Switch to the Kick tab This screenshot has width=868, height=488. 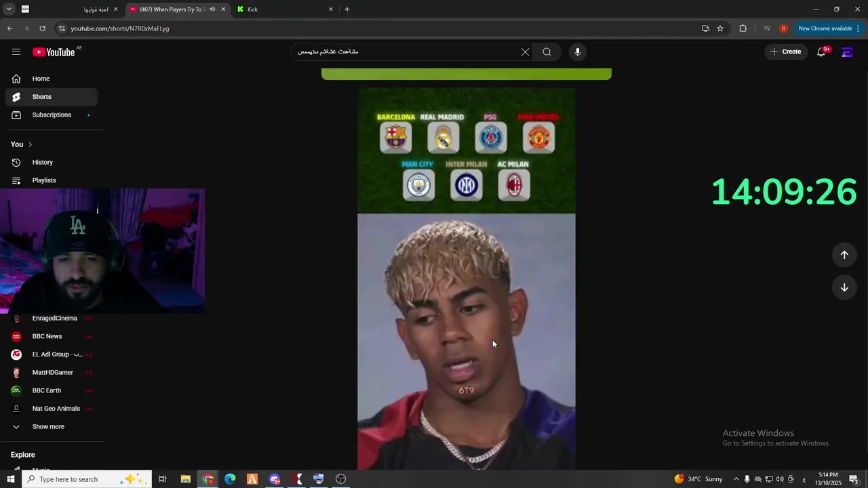[283, 9]
